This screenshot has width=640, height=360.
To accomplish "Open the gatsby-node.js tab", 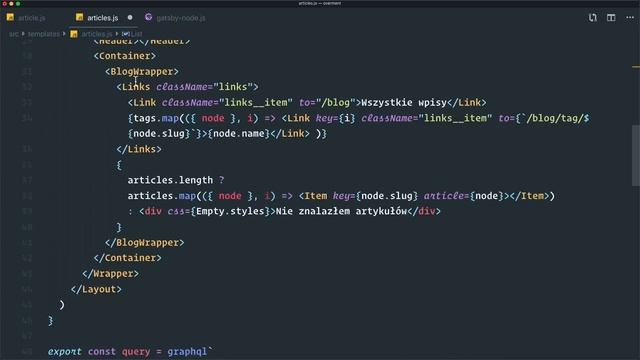I will pos(181,18).
